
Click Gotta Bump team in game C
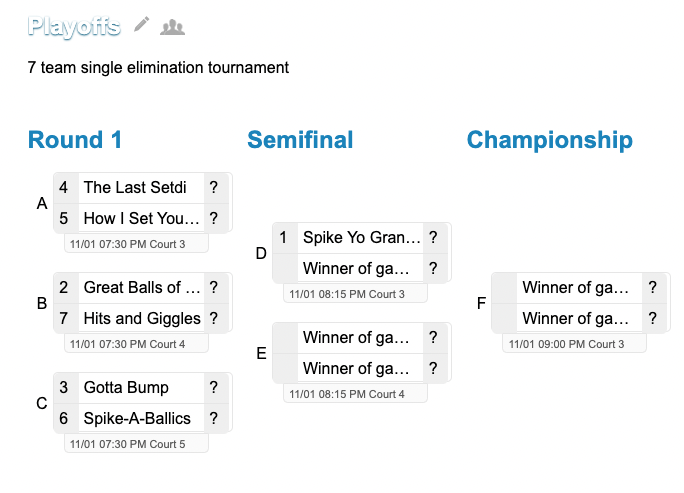(x=141, y=387)
